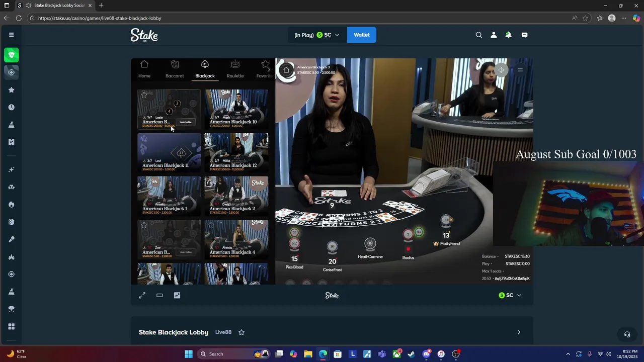Open the Favourites star in the sidebar
This screenshot has width=644, height=362.
coord(11,90)
